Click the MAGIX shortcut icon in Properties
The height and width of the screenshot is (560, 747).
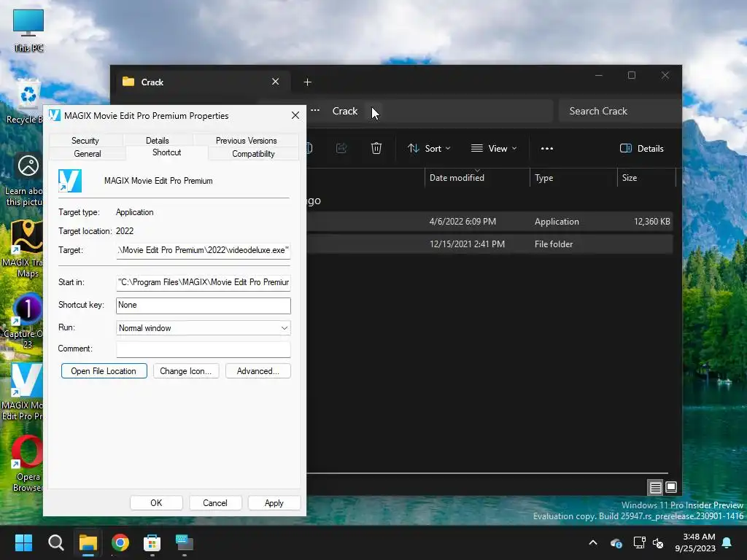[70, 181]
